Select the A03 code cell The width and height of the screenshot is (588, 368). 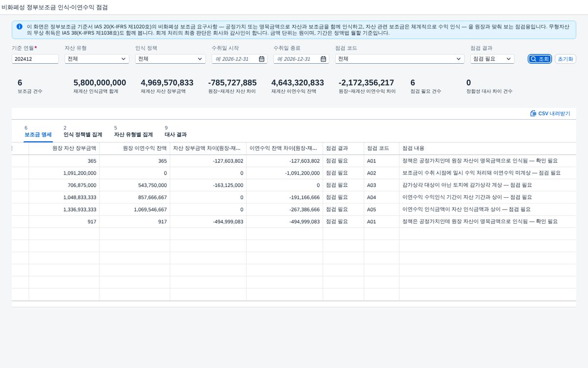pos(382,185)
